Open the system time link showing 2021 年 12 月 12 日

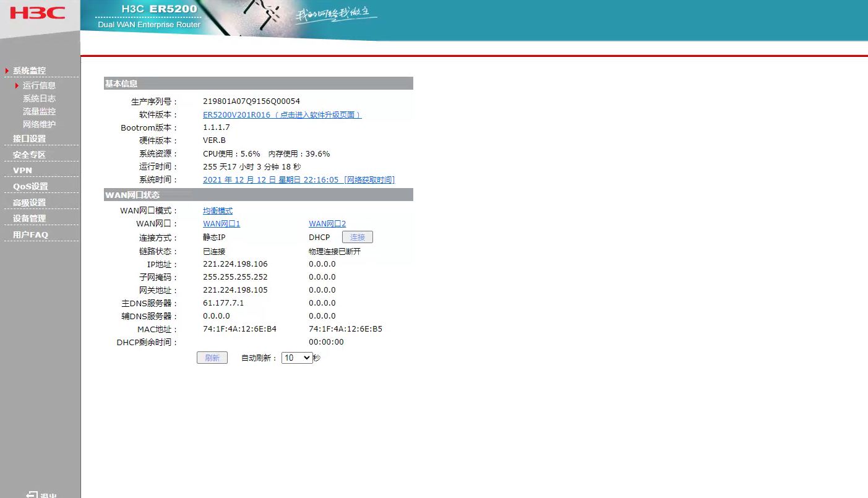[x=299, y=180]
